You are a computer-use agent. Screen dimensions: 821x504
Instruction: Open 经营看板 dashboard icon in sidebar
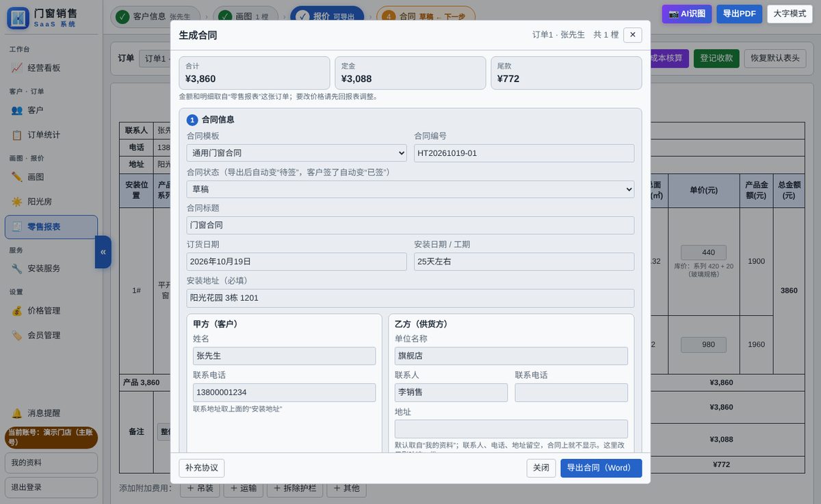[x=17, y=68]
